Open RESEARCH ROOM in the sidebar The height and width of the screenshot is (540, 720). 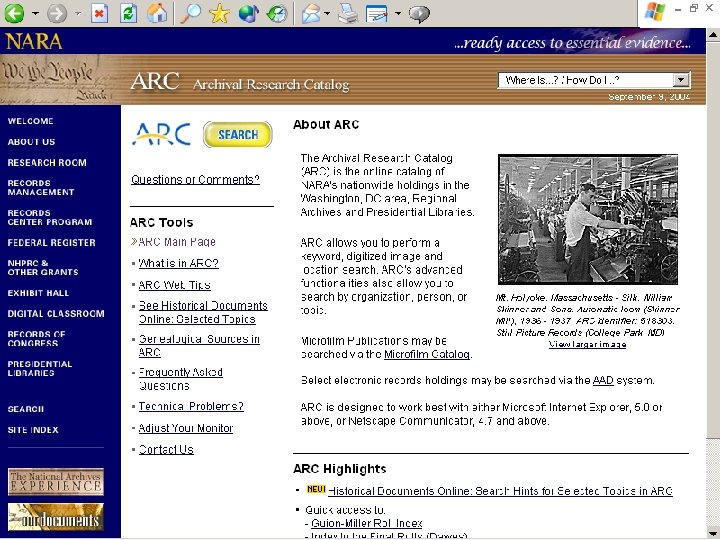point(47,163)
